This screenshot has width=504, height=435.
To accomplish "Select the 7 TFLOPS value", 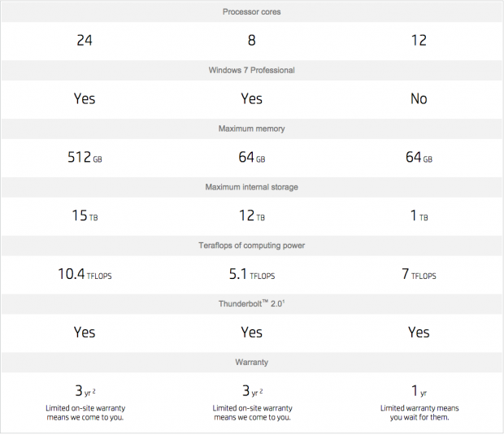I will (419, 275).
